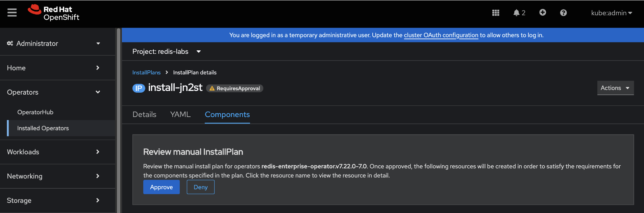Collapse the Operators navigation section
Image resolution: width=644 pixels, height=213 pixels.
coord(53,92)
